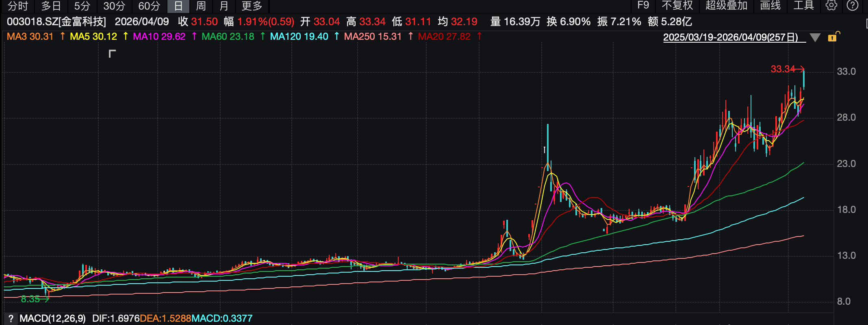Click the volume 16.39万 value
Viewport: 868px width, 325px height.
click(x=522, y=22)
